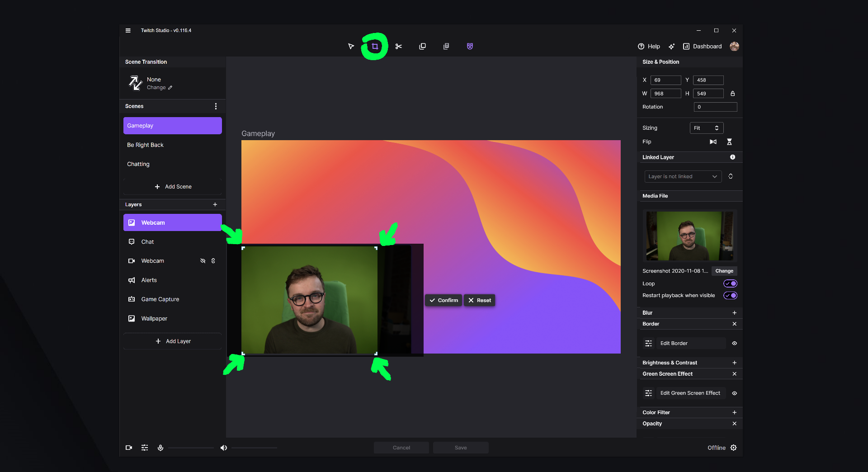Confirm the crop selection
This screenshot has width=868, height=472.
(x=443, y=300)
